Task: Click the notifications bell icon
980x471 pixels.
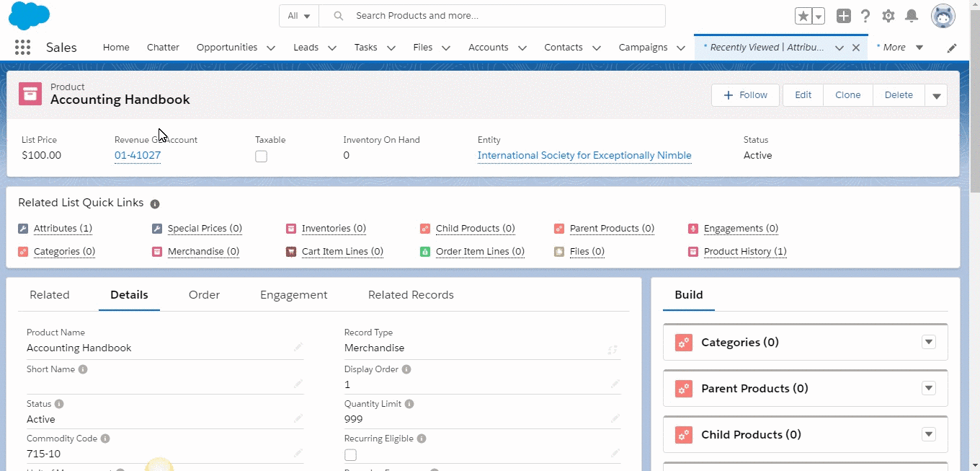Action: (x=912, y=16)
